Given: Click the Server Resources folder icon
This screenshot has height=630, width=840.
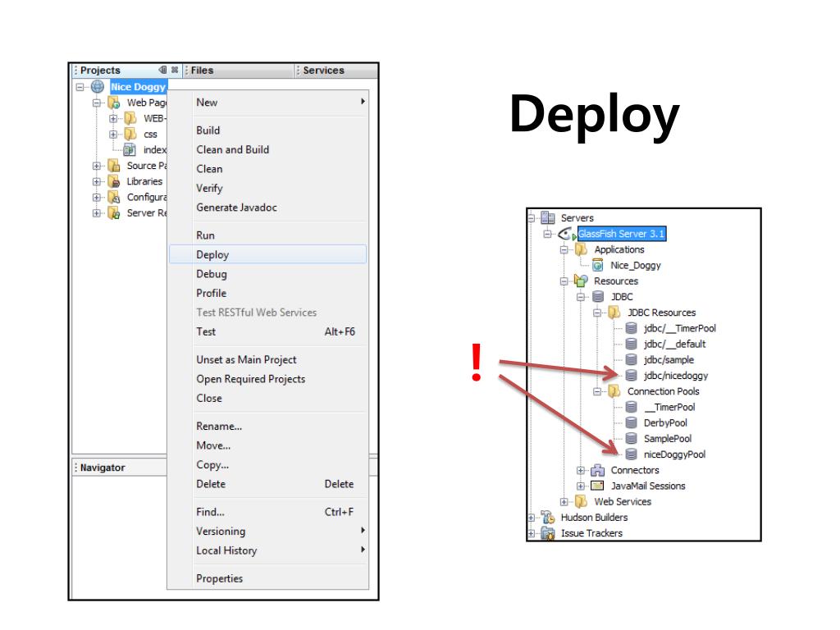Looking at the screenshot, I should [113, 212].
